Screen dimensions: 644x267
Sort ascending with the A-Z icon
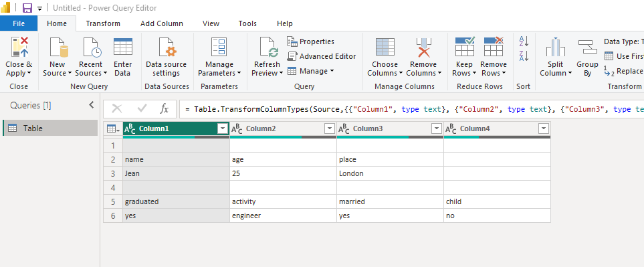[524, 41]
